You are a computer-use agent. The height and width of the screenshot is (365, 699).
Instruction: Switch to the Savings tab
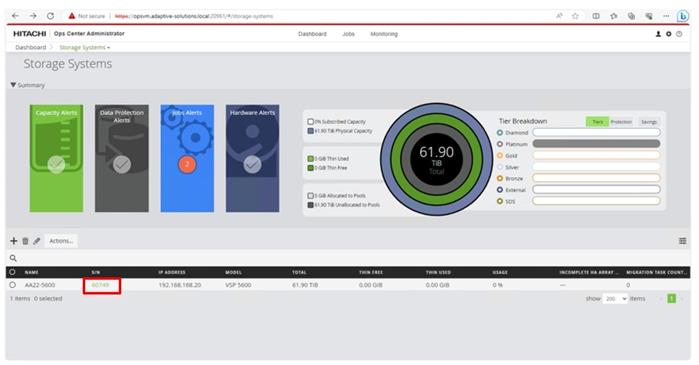(649, 122)
